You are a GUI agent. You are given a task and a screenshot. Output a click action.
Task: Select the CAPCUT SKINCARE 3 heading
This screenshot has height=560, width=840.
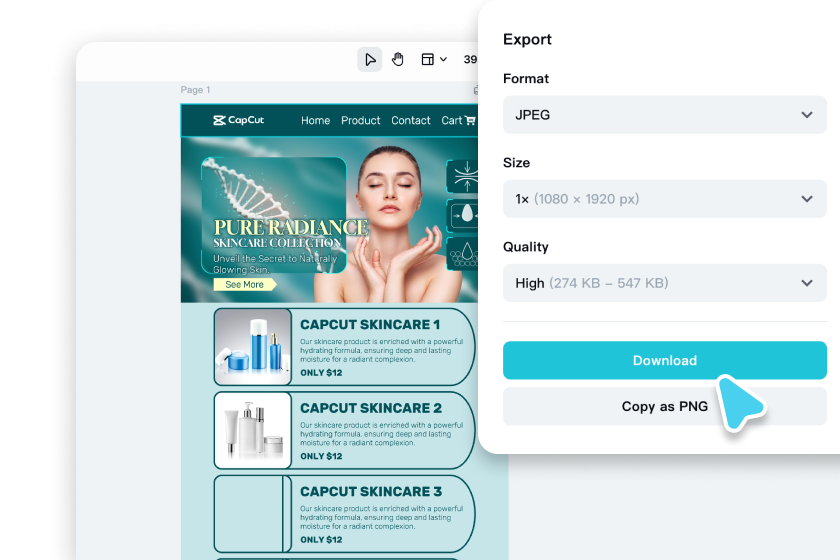click(371, 492)
